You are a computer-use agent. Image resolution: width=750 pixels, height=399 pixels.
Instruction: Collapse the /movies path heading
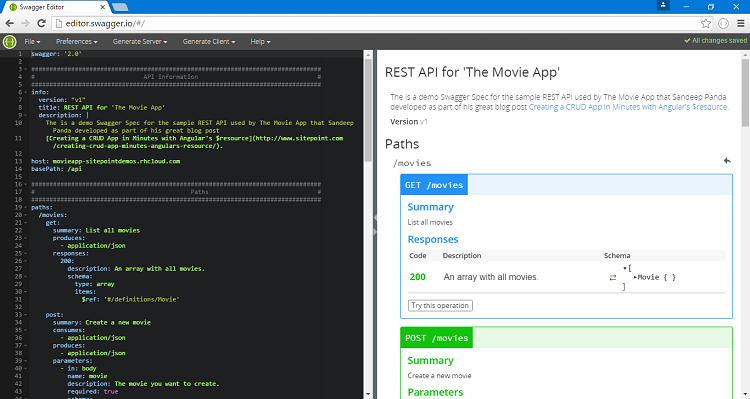coord(412,163)
